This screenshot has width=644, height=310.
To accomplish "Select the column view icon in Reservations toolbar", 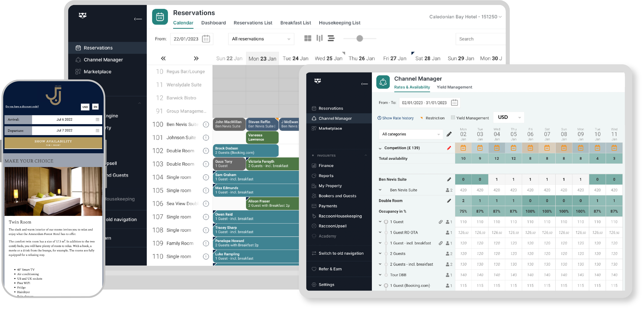I will coord(319,38).
